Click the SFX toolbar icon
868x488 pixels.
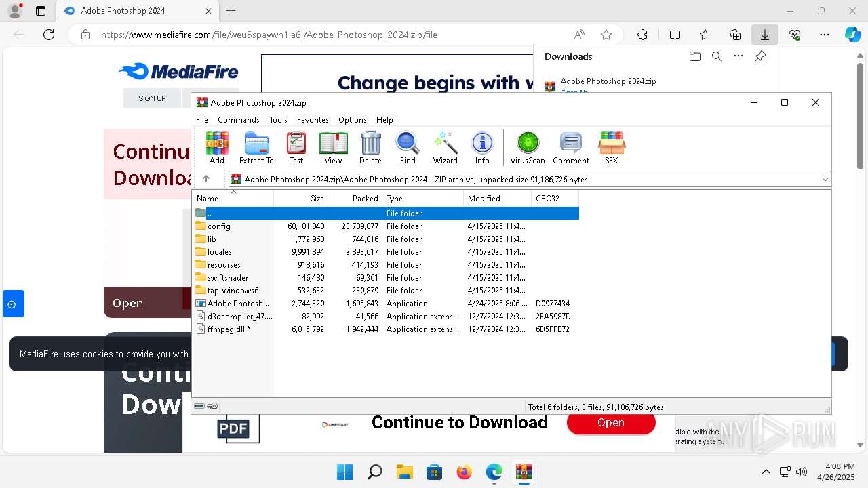[612, 148]
